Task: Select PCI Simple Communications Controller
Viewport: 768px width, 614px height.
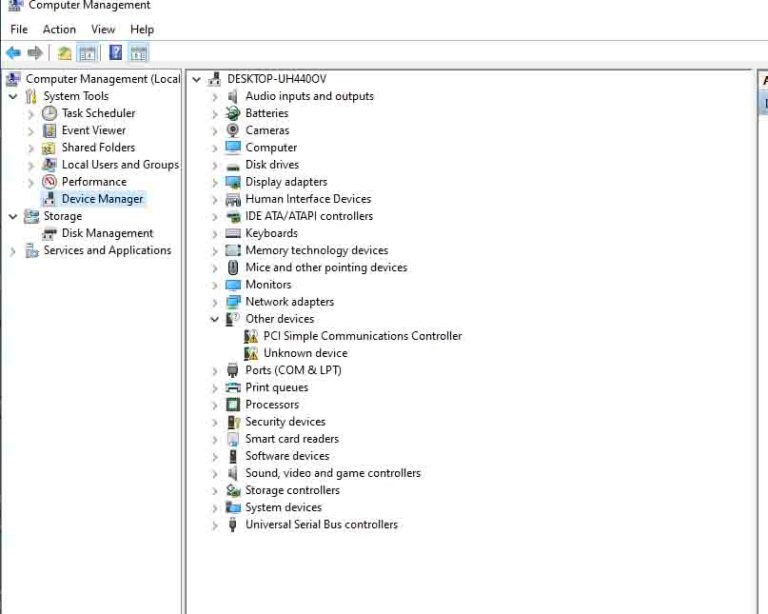Action: pos(362,336)
